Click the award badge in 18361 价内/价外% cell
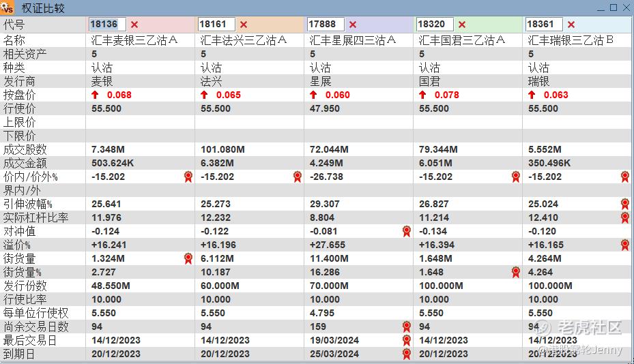 (624, 177)
